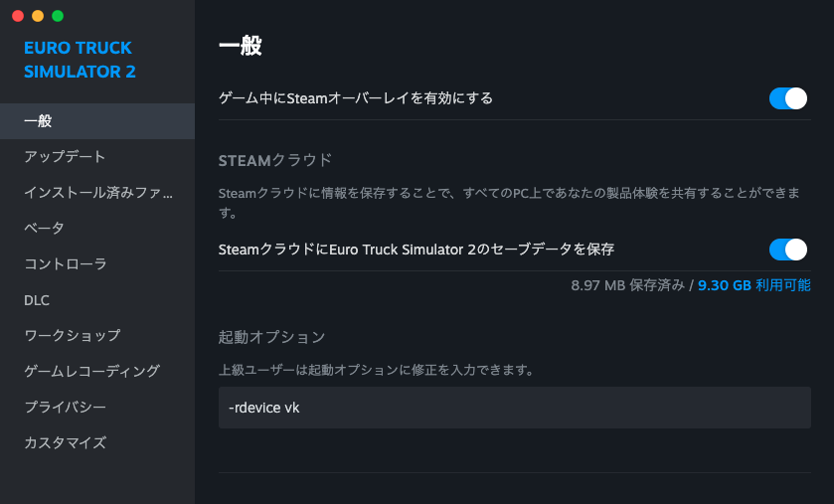Disable the Steam overlay in-game toggle
This screenshot has height=504, width=834.
coord(788,98)
